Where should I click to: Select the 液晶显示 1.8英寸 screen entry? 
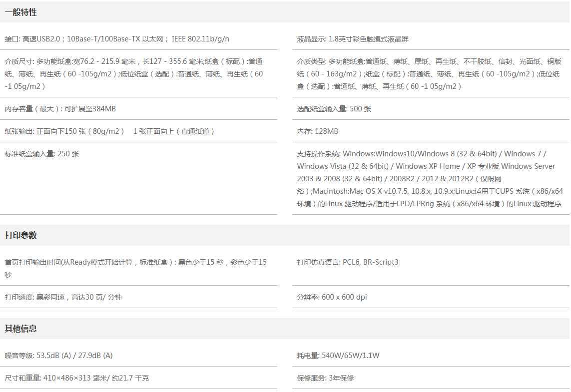(x=353, y=39)
